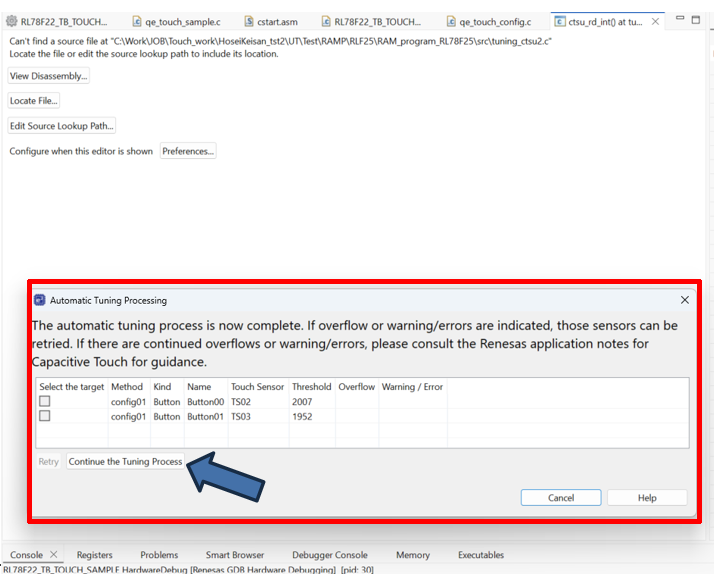714x582 pixels.
Task: Switch to qe_touch_config.c tab
Action: (490, 21)
